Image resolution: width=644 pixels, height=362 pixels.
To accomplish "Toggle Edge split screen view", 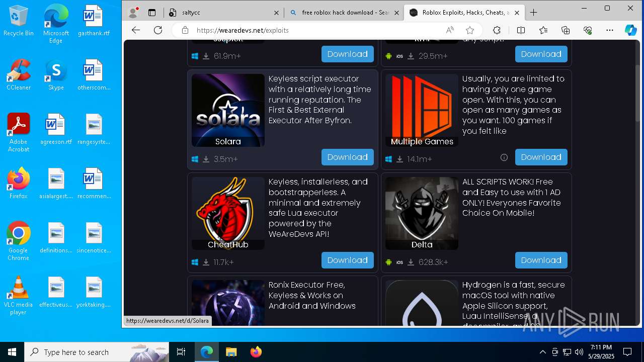I will tap(521, 30).
